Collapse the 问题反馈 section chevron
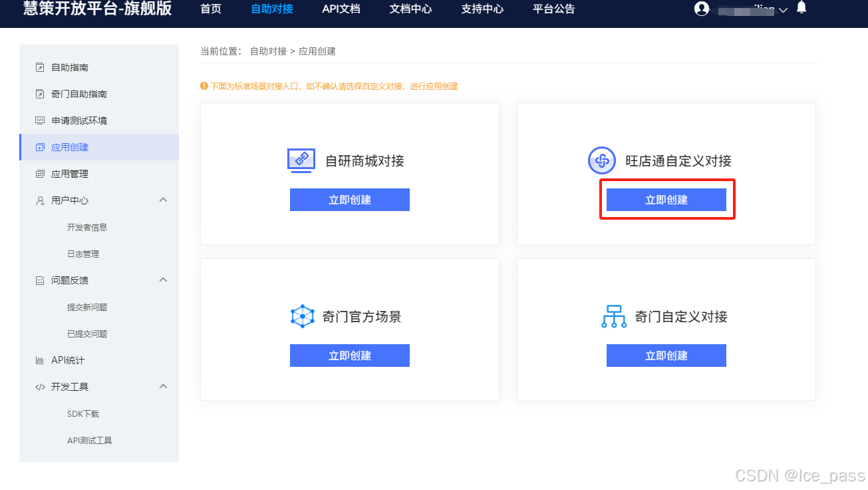This screenshot has height=490, width=868. pos(163,280)
